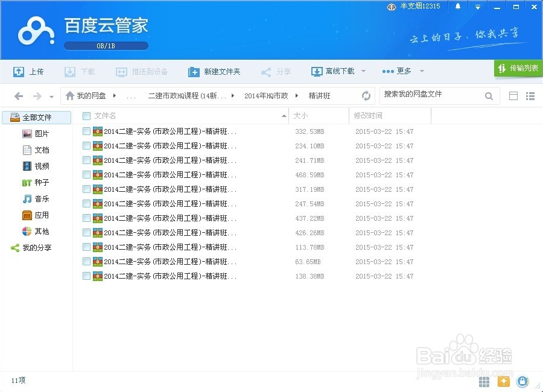Open breadcrumb 二建市政HQ课程 (14新...
Viewport: 543px width, 392px height.
click(187, 96)
